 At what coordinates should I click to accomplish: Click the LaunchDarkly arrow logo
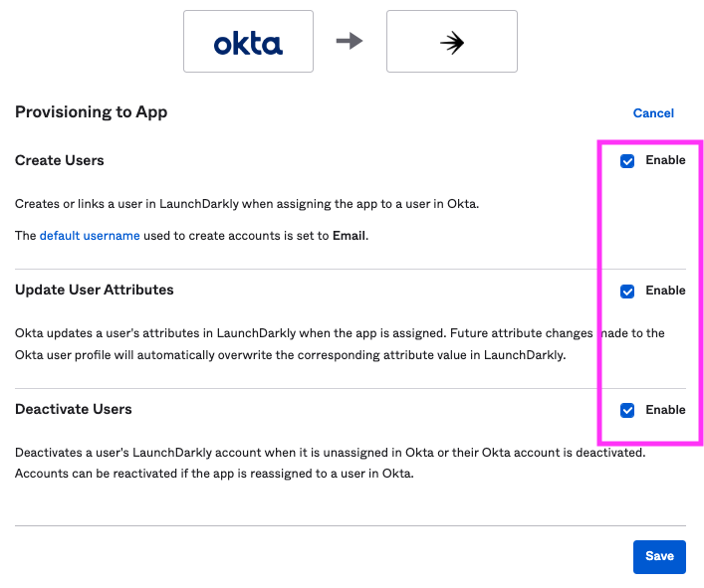point(451,42)
